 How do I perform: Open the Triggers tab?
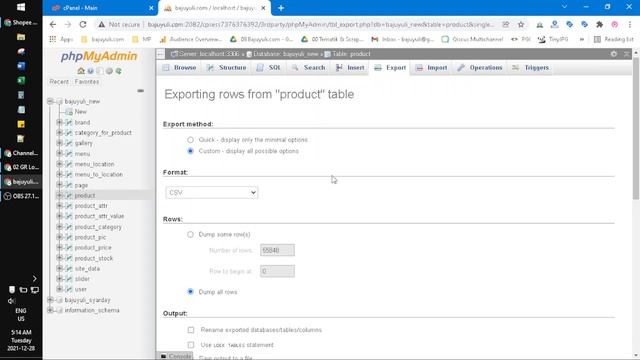click(531, 68)
